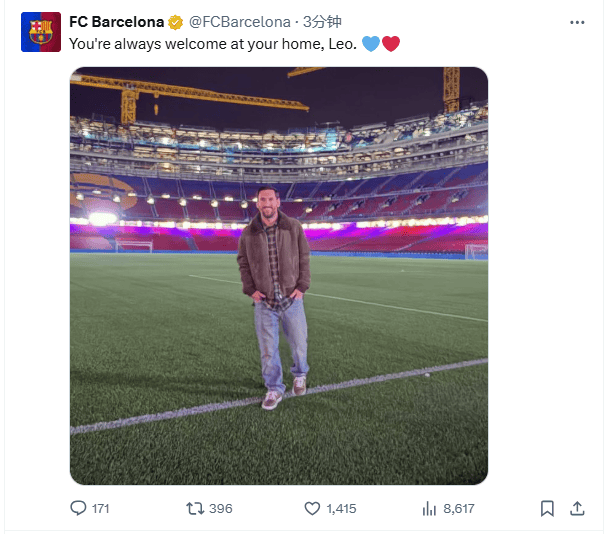The width and height of the screenshot is (604, 534).
Task: Click the blue heart emoji
Action: (370, 44)
